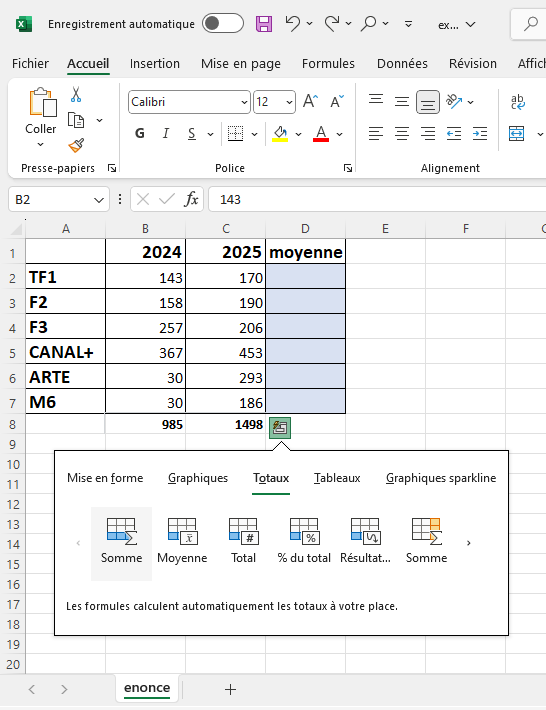The width and height of the screenshot is (546, 710).
Task: Click the Cut scissors icon
Action: (x=76, y=94)
